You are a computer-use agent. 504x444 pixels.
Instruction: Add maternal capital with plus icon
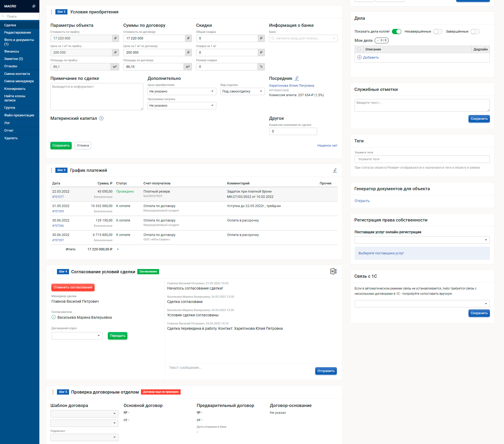pyautogui.click(x=101, y=118)
